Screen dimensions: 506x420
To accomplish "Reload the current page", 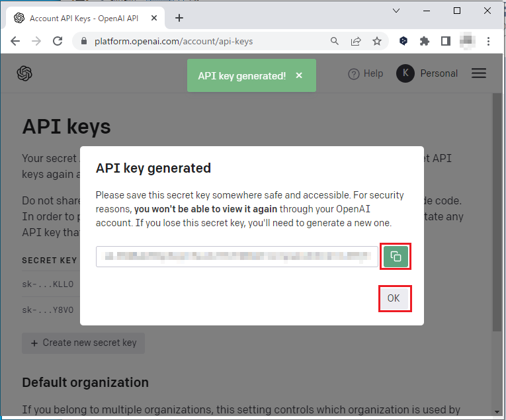I will click(x=58, y=41).
